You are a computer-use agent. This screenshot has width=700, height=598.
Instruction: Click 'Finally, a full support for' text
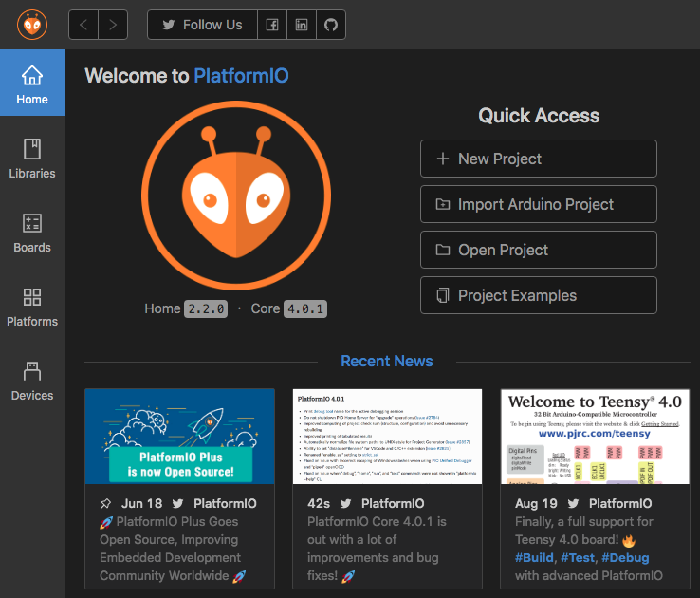point(584,522)
